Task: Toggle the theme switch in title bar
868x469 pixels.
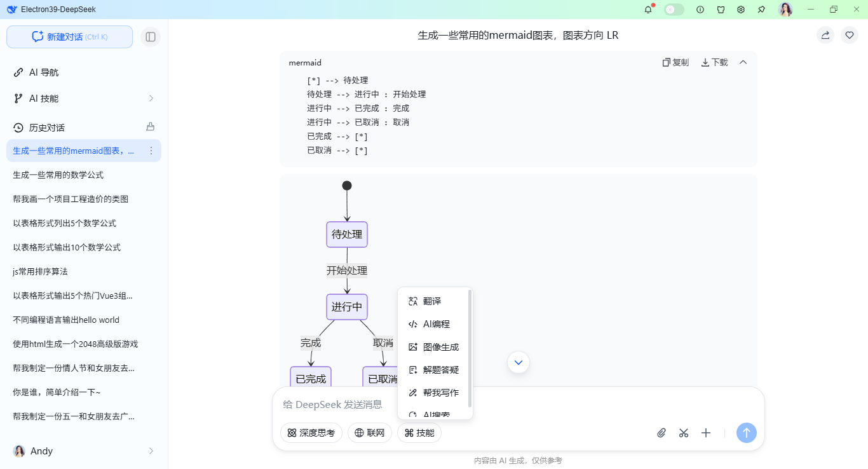Action: [x=674, y=10]
